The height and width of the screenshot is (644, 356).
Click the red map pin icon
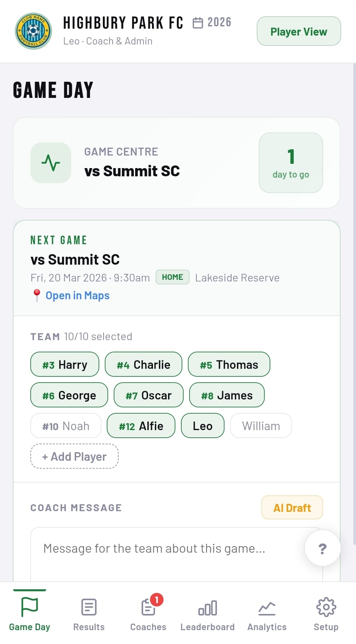37,295
